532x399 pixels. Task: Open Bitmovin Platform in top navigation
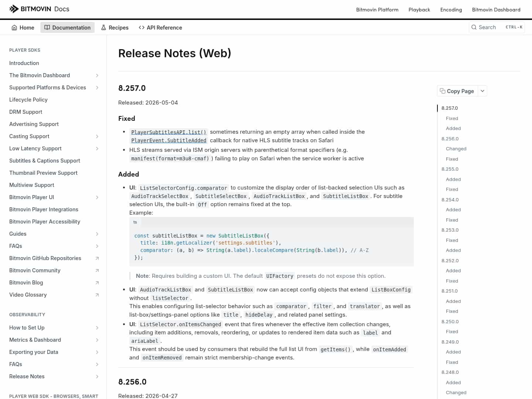[x=377, y=10]
